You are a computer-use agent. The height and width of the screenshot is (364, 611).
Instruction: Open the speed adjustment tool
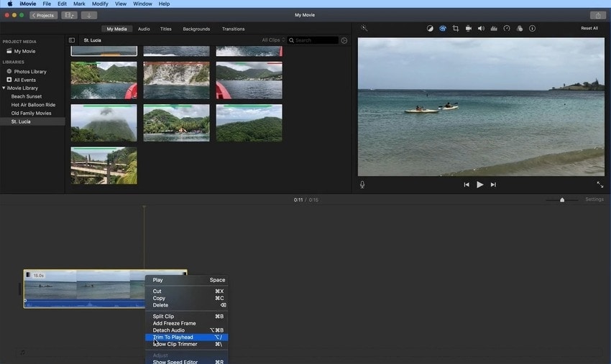click(x=507, y=29)
